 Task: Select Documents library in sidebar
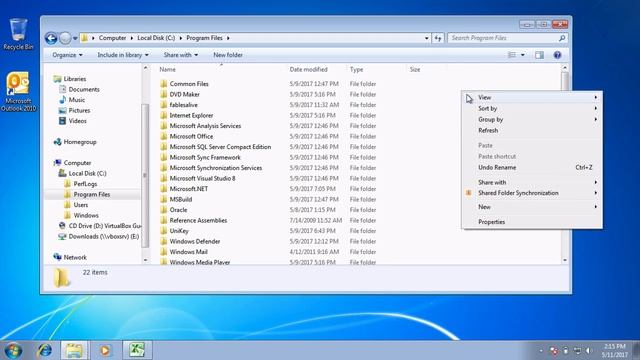(84, 89)
